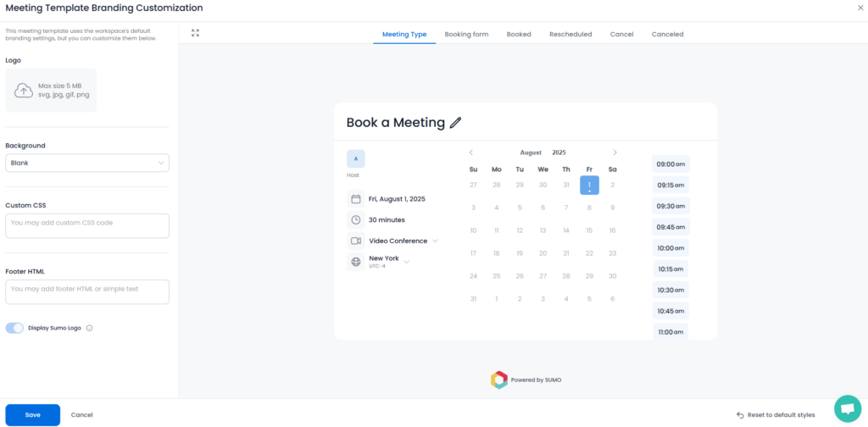Select August 12 in the calendar
Image resolution: width=868 pixels, height=427 pixels.
coord(520,230)
